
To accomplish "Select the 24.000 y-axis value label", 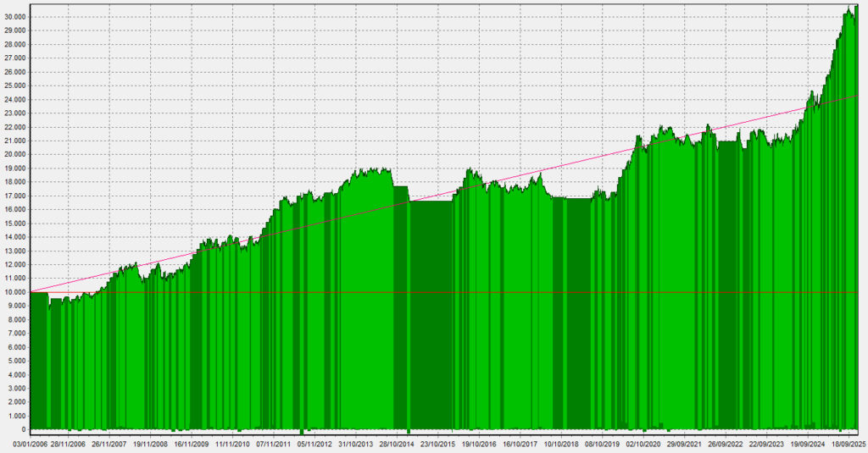I will tap(14, 100).
